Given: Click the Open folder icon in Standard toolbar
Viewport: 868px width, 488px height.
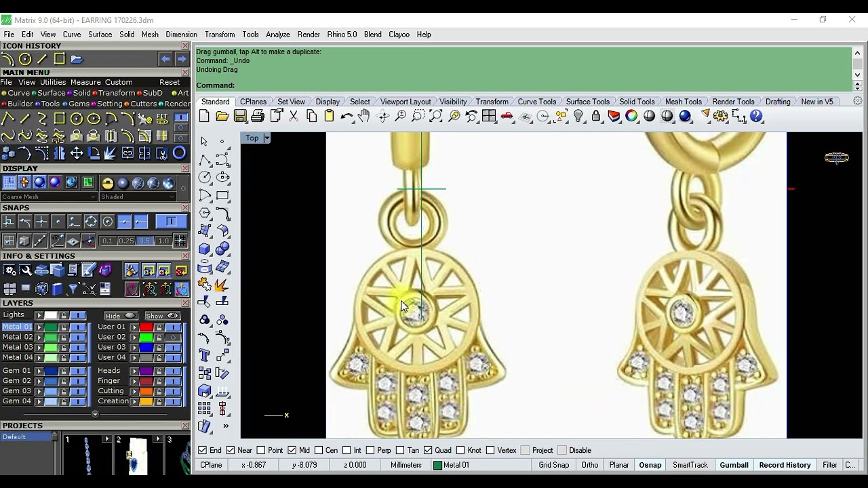Looking at the screenshot, I should coord(222,117).
